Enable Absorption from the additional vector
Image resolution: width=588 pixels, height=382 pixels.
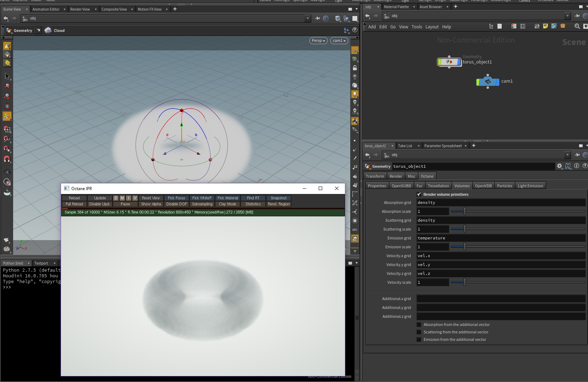419,325
